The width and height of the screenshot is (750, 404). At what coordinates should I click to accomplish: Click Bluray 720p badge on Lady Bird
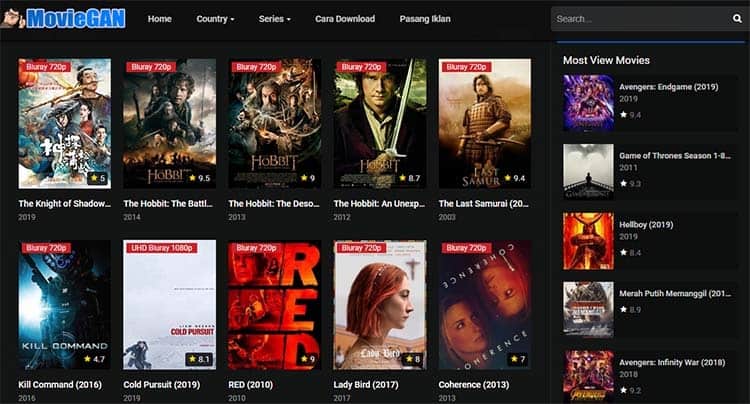pos(362,248)
